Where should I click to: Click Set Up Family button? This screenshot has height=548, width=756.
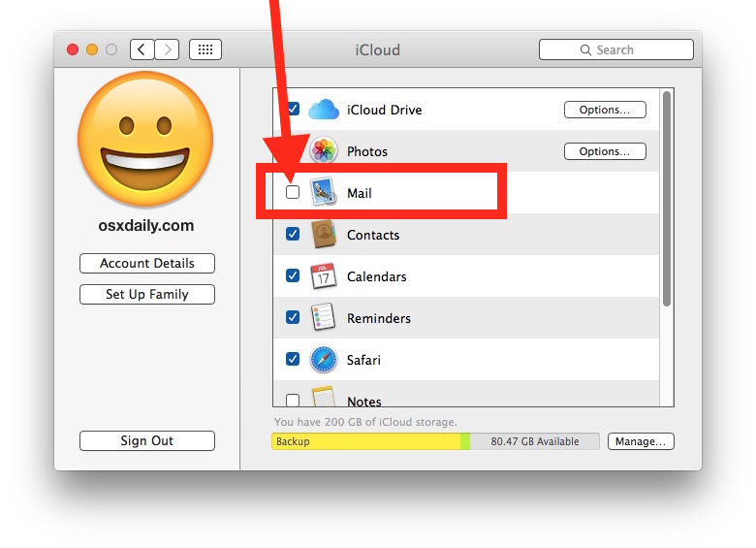147,294
